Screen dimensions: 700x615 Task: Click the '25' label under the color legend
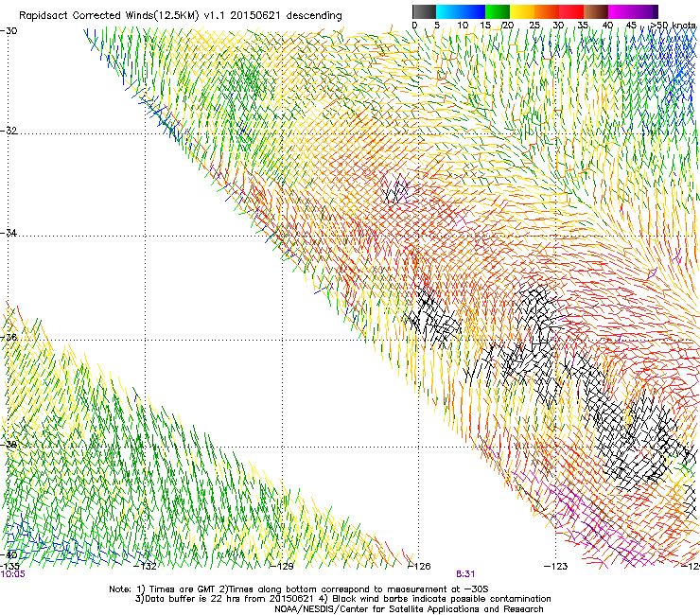point(534,26)
